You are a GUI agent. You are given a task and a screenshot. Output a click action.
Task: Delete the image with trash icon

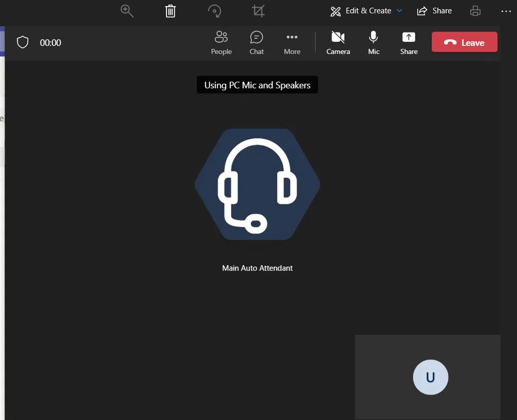point(171,11)
